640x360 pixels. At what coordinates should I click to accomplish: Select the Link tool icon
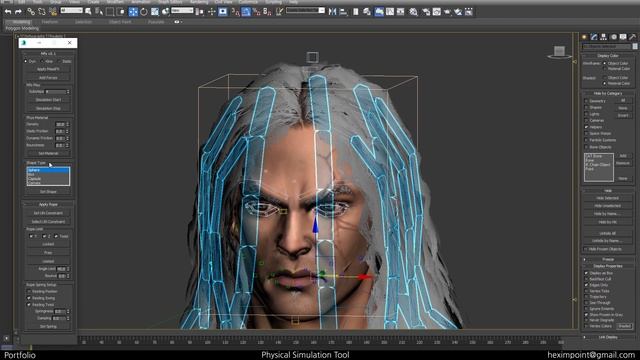click(31, 12)
